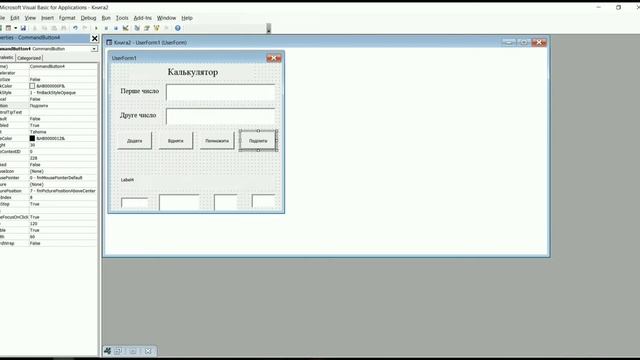The image size is (640, 360).
Task: Open the Format menu
Action: tap(67, 18)
